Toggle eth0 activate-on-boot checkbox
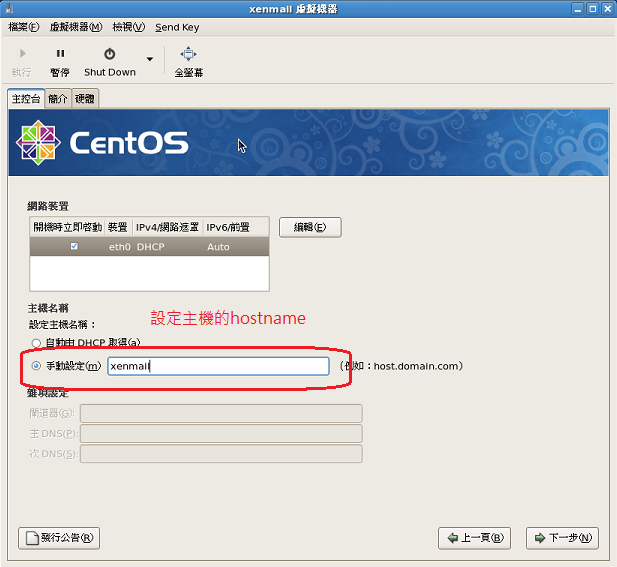Screen dimensions: 617x567 (x=74, y=246)
